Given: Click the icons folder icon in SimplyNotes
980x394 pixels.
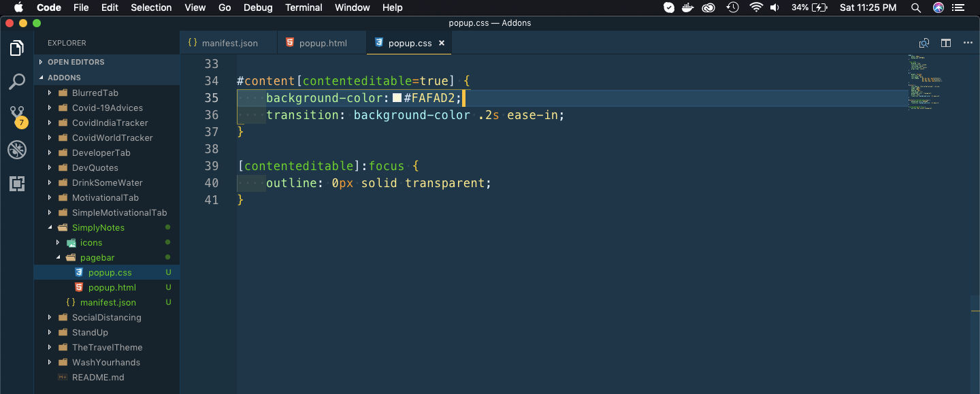Looking at the screenshot, I should tap(71, 242).
